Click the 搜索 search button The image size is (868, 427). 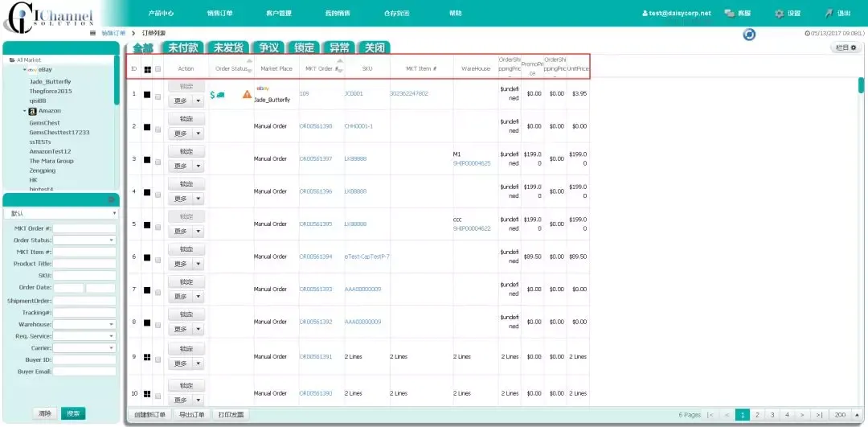[73, 413]
